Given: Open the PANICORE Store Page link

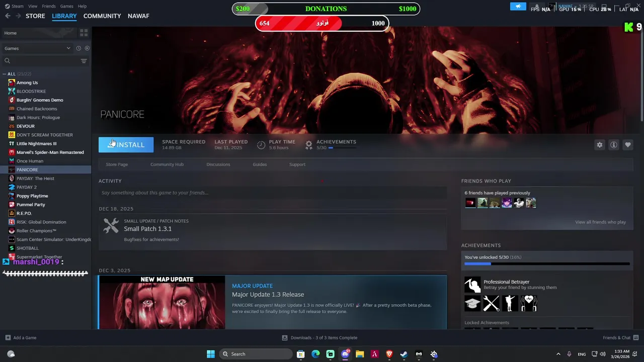Looking at the screenshot, I should click(x=117, y=164).
